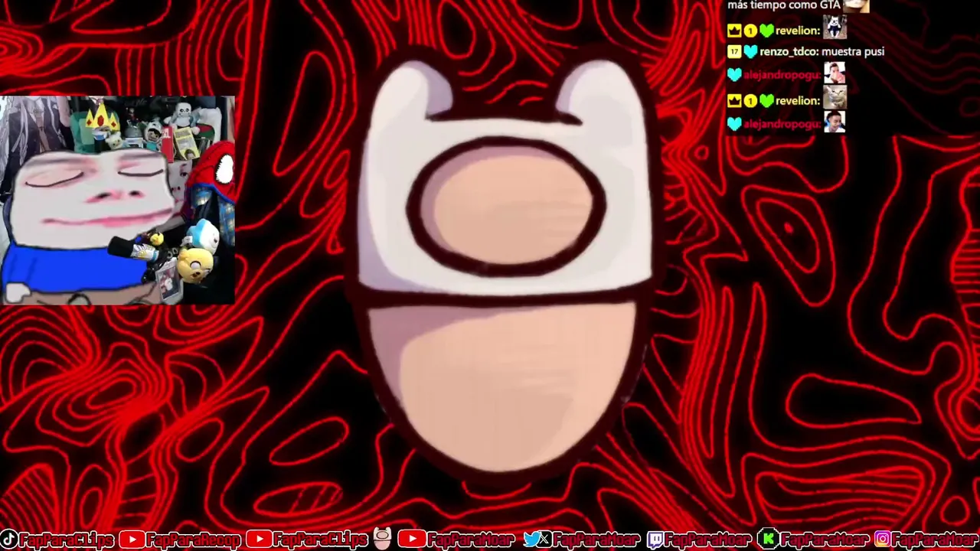Click the FapParaMoar text beside the Kick icon
Screen dimensions: 980x551
click(x=824, y=540)
